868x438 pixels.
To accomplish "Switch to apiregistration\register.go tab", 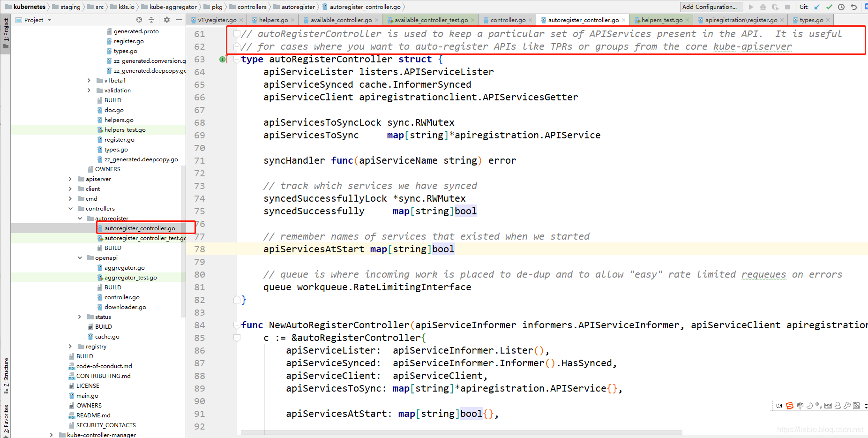I will tap(741, 20).
